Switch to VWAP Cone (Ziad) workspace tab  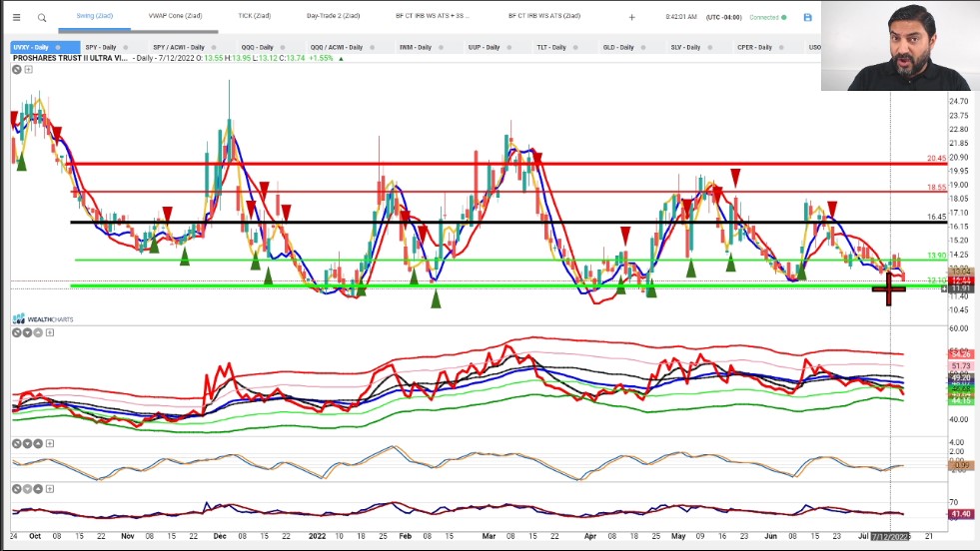pyautogui.click(x=175, y=16)
